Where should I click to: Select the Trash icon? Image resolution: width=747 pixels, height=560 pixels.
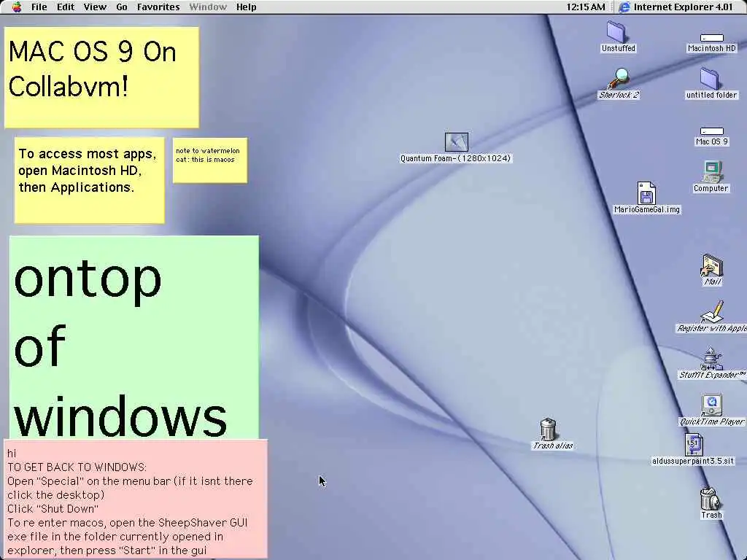pyautogui.click(x=711, y=499)
